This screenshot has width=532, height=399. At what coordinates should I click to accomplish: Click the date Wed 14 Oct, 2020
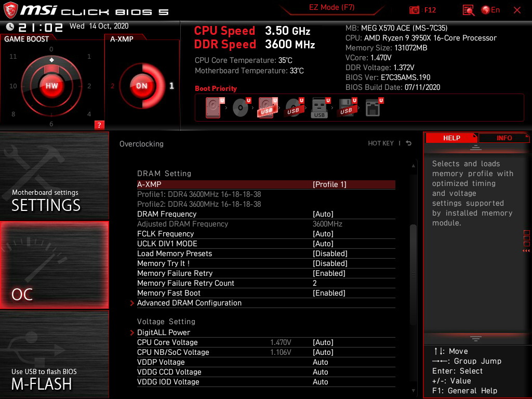99,26
